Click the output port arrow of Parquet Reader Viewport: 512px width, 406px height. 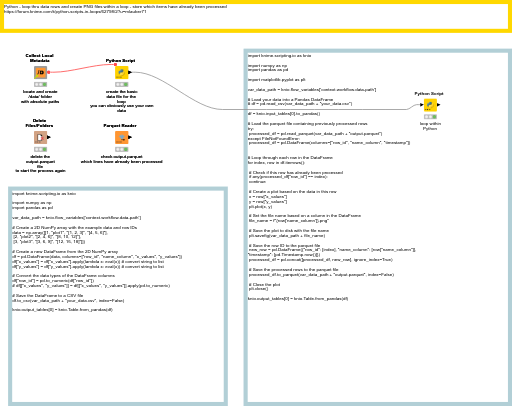(x=130, y=137)
